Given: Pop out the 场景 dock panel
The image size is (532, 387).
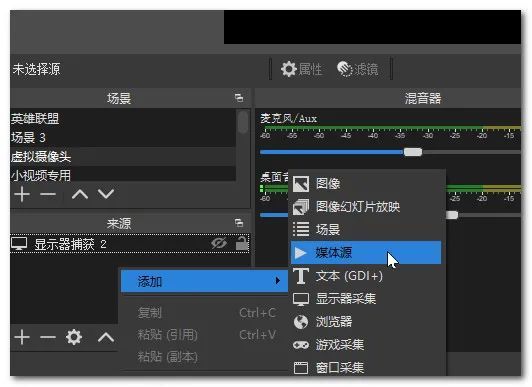Looking at the screenshot, I should pyautogui.click(x=239, y=98).
